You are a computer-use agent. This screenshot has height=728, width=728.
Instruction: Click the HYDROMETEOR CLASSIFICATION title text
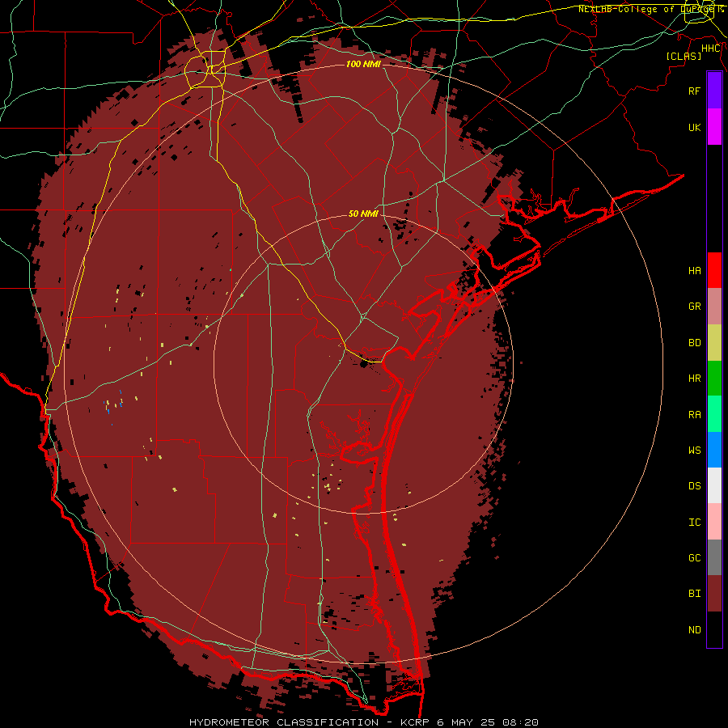[284, 722]
